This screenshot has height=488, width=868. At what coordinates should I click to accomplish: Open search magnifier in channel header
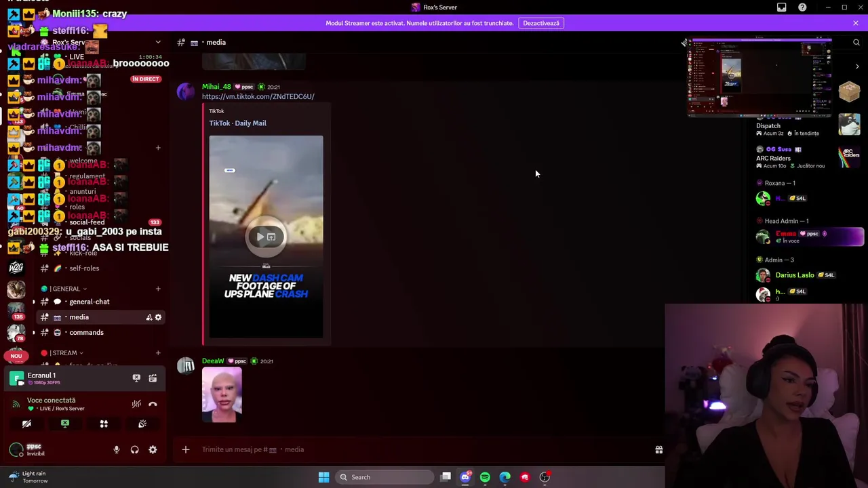[856, 42]
